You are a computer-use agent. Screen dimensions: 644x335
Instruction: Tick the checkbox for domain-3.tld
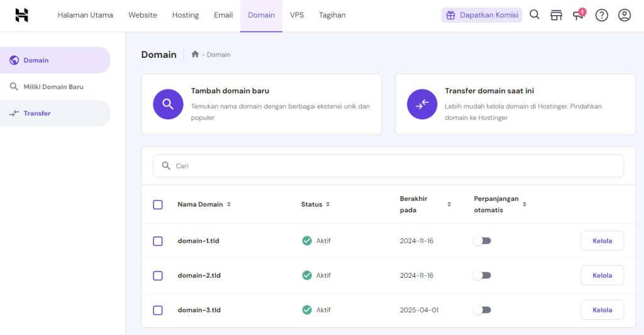[x=158, y=310]
